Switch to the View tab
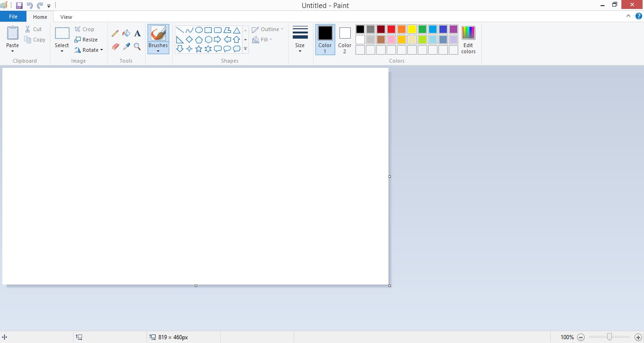This screenshot has height=343, width=644. click(x=66, y=16)
